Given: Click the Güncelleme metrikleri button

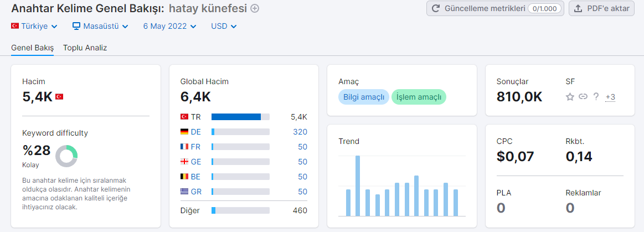Looking at the screenshot, I should tap(496, 8).
